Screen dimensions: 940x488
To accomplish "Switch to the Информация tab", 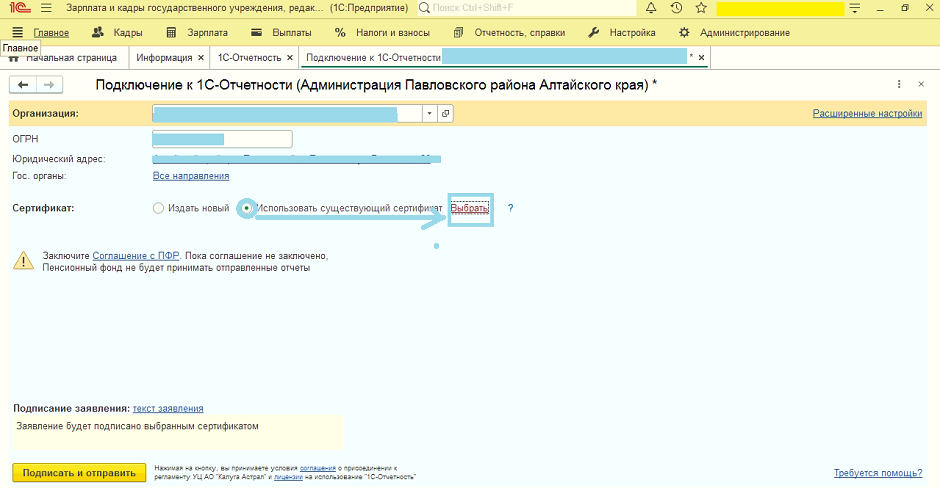I will (164, 58).
